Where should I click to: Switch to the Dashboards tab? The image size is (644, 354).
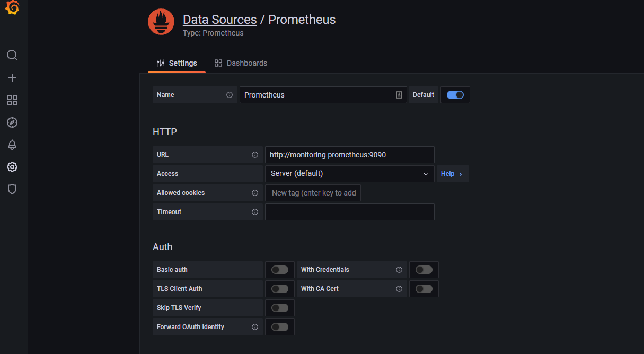coord(241,63)
